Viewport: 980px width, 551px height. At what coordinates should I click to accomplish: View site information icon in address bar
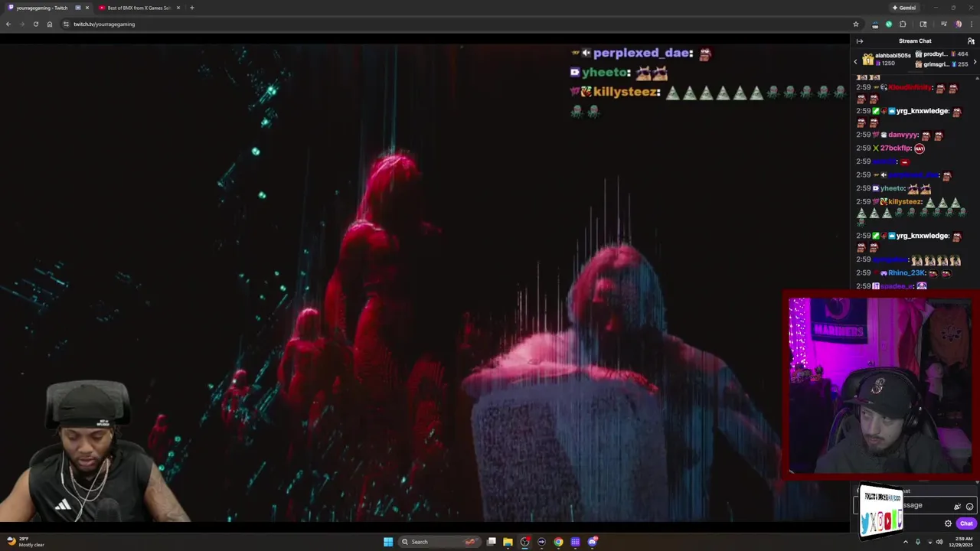point(66,24)
